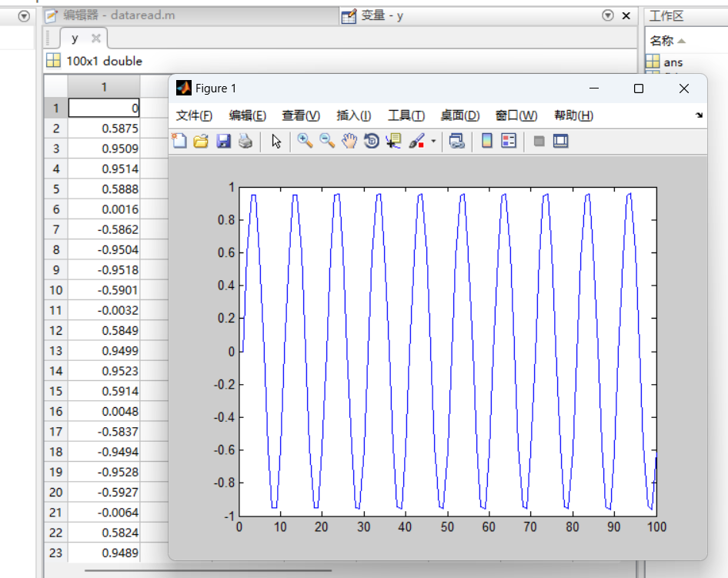Image resolution: width=728 pixels, height=578 pixels.
Task: Show the plot tools panel
Action: 559,141
